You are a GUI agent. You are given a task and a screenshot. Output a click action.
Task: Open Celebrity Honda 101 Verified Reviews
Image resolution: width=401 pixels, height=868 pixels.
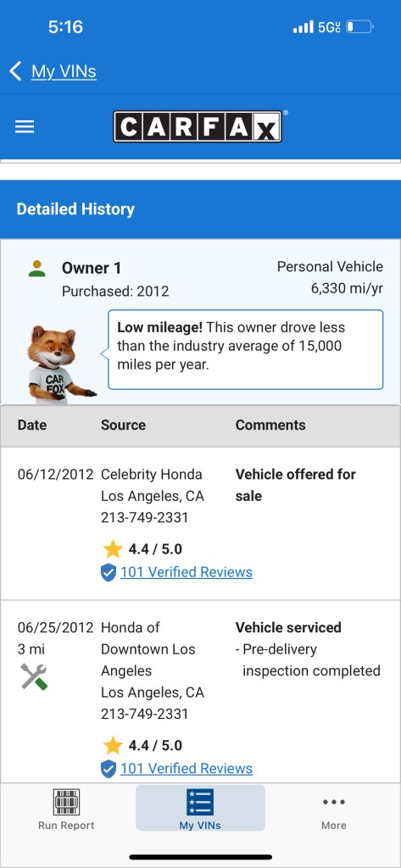tap(187, 572)
